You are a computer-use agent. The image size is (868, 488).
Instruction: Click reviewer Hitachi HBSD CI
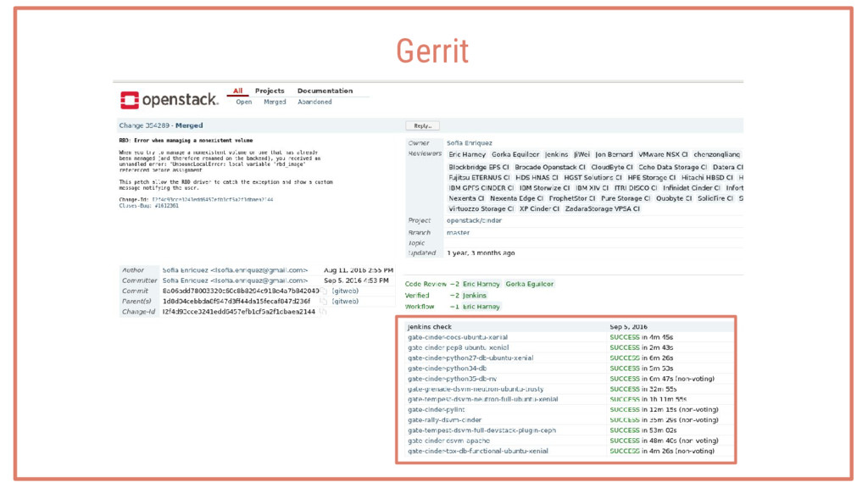coord(707,178)
